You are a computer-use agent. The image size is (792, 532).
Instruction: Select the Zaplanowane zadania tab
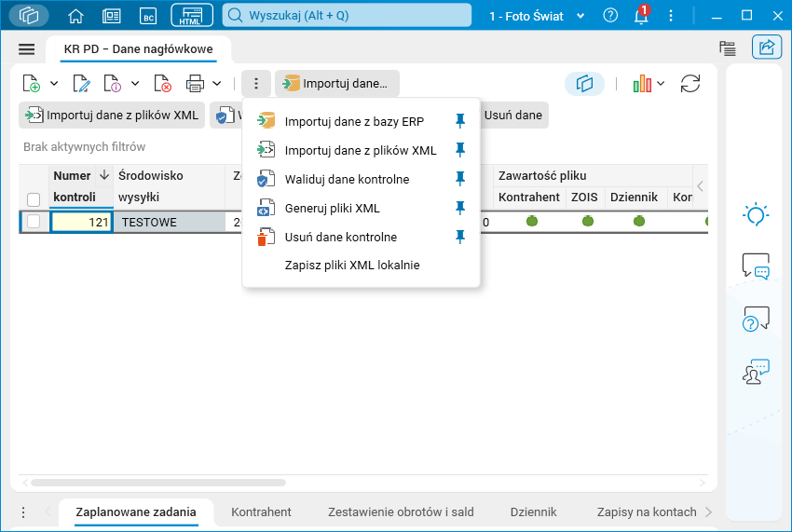[136, 512]
